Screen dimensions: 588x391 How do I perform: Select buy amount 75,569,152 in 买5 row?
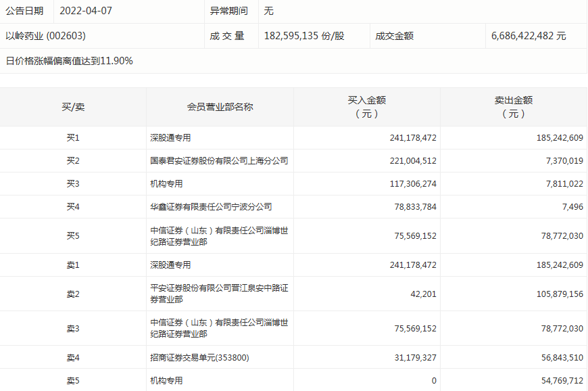[x=415, y=236]
